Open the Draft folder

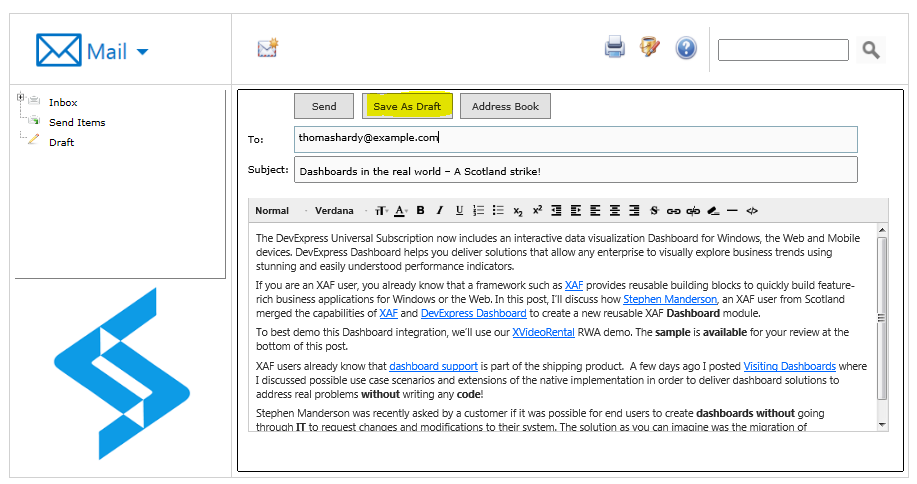[61, 142]
